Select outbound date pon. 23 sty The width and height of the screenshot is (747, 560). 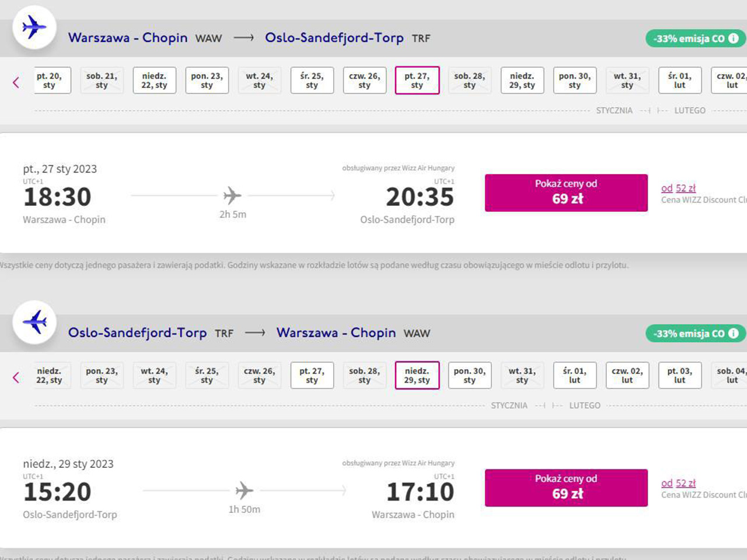pyautogui.click(x=207, y=80)
